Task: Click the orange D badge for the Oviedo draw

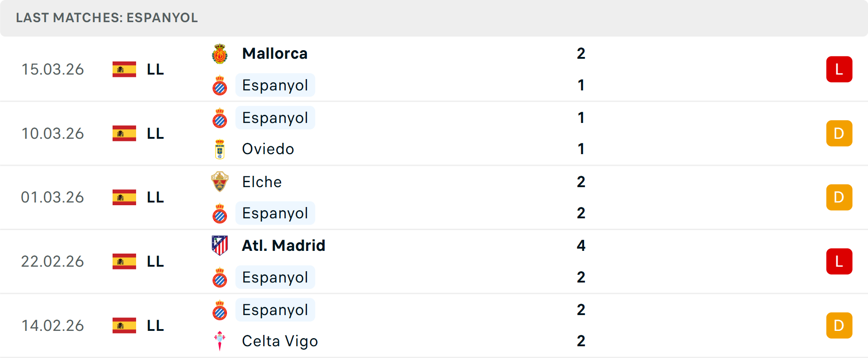Action: pyautogui.click(x=840, y=133)
